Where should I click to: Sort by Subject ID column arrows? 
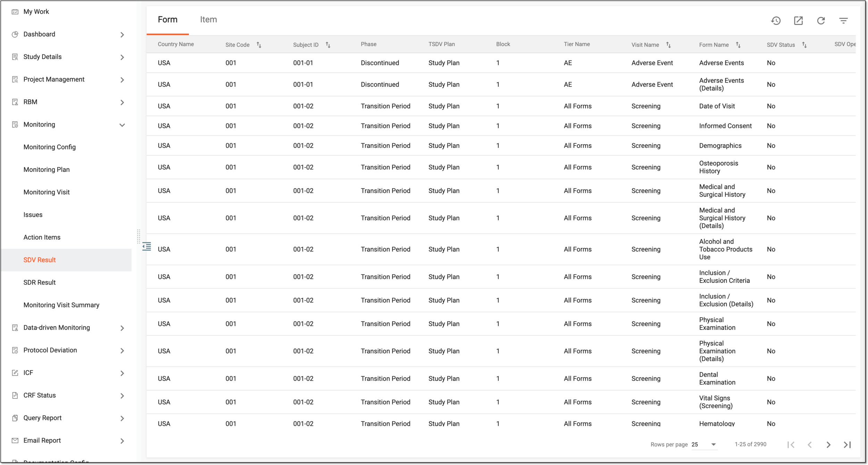click(328, 45)
